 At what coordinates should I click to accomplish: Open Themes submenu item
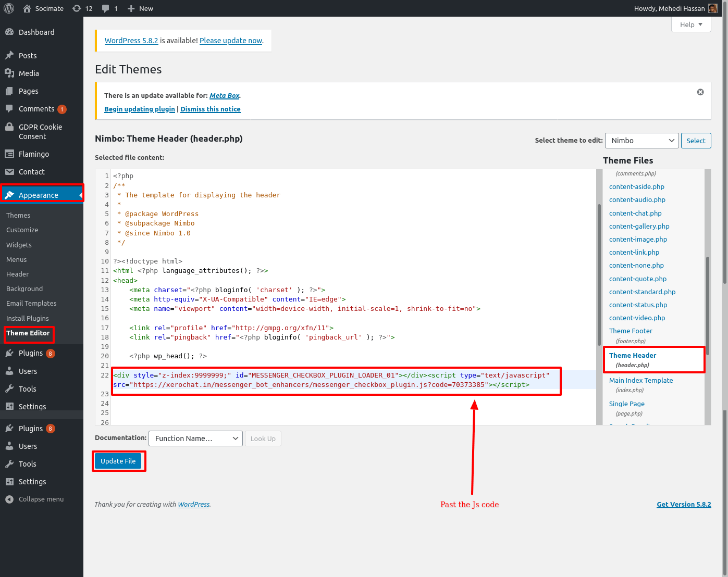click(x=18, y=215)
